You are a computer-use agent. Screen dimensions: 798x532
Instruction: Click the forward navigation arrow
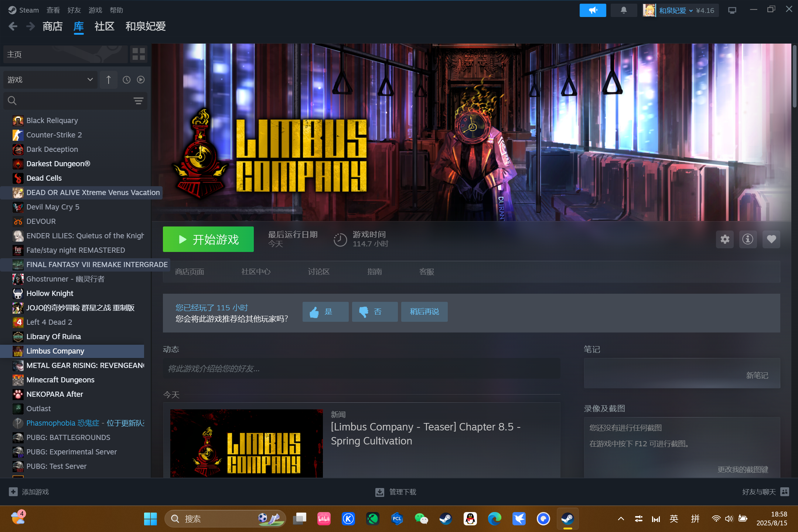pyautogui.click(x=31, y=26)
